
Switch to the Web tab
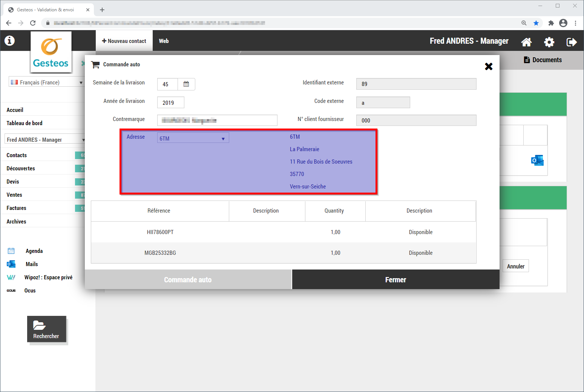pyautogui.click(x=164, y=41)
